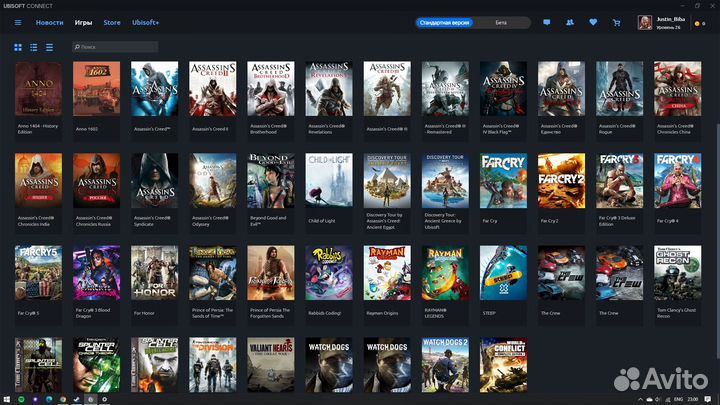720x405 pixels.
Task: Open Assassin's Creed Syndicate cover
Action: click(x=155, y=180)
